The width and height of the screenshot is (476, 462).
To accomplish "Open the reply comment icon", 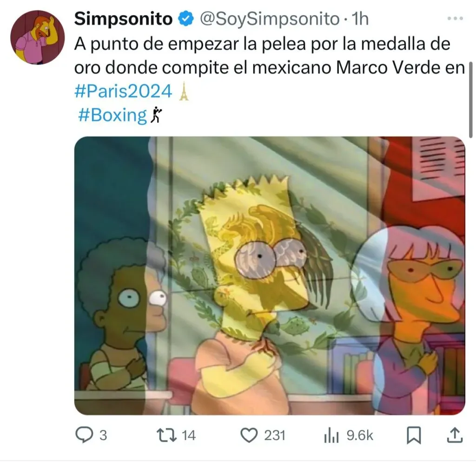I will coord(84,435).
